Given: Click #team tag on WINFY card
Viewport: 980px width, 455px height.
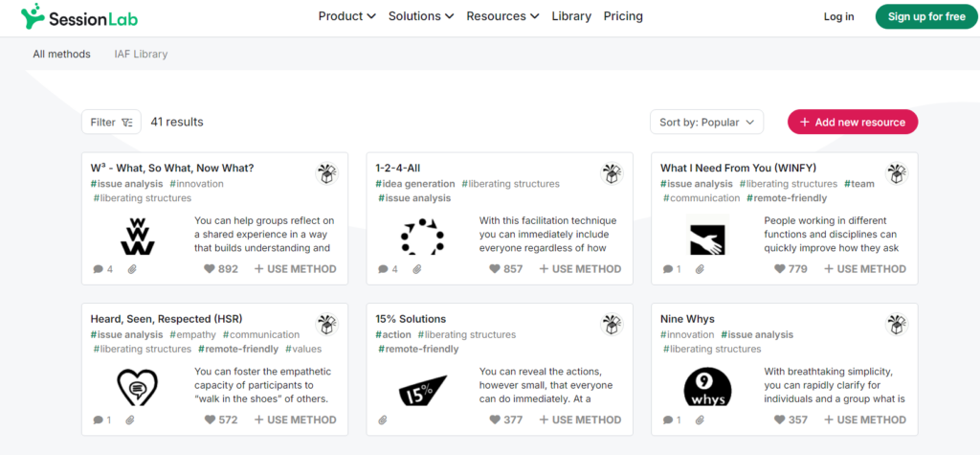Looking at the screenshot, I should (858, 184).
